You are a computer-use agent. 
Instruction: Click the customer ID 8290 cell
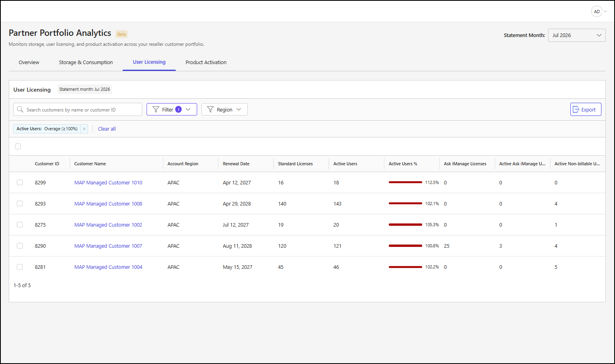coord(40,246)
